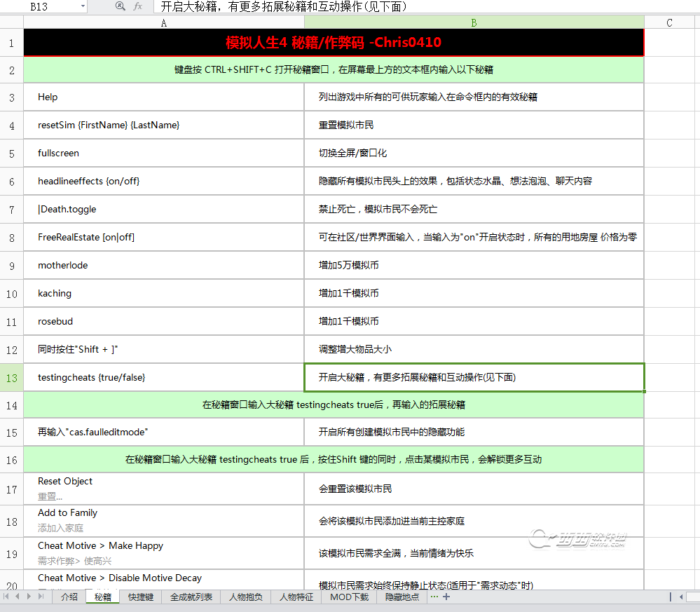Switch to the 人物抱负 sheet tab

[245, 597]
